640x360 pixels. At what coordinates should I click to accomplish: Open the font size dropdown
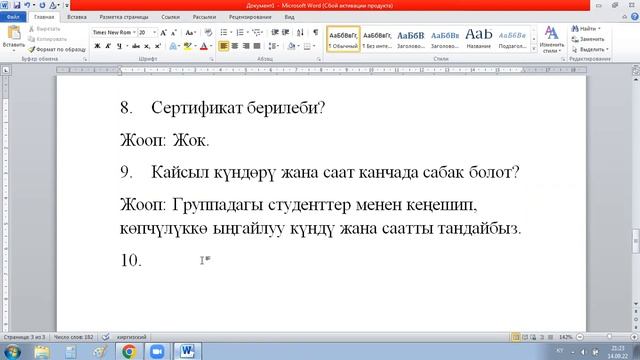(x=154, y=32)
